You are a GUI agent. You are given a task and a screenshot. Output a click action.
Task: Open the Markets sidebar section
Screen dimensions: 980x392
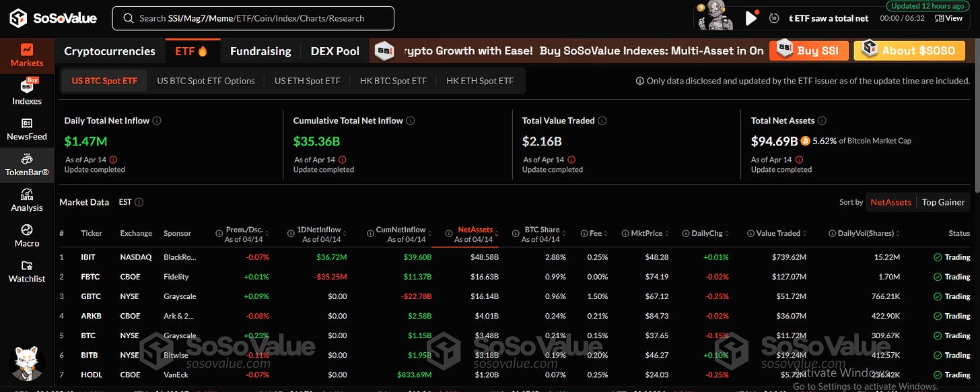point(27,56)
